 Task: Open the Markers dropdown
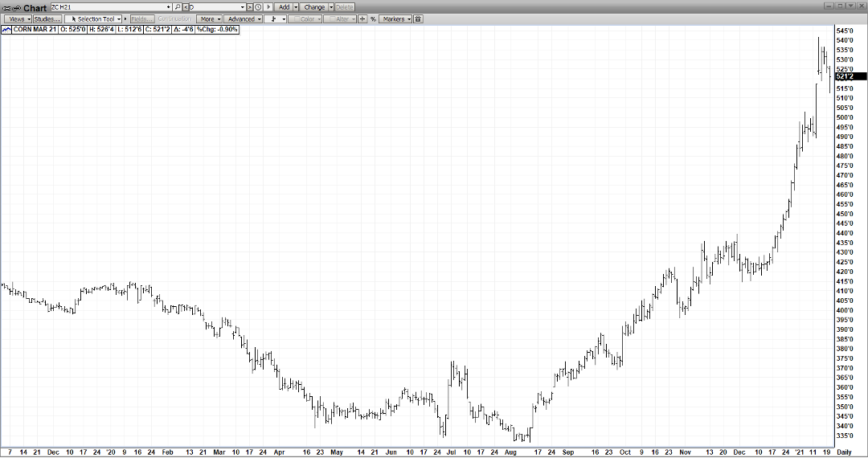point(395,18)
